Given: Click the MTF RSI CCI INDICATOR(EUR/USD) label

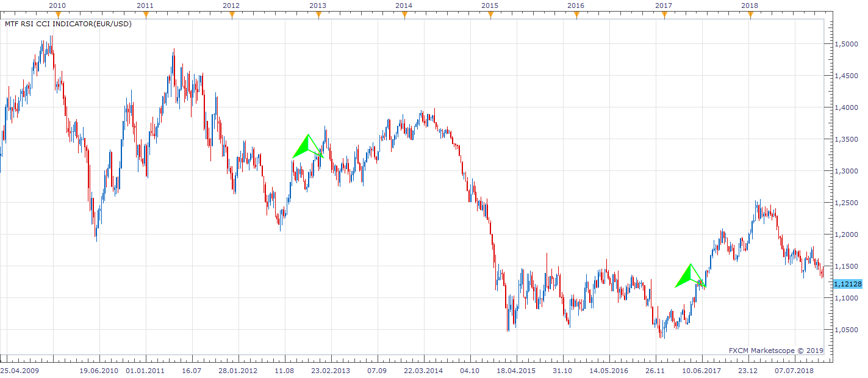Looking at the screenshot, I should (68, 24).
